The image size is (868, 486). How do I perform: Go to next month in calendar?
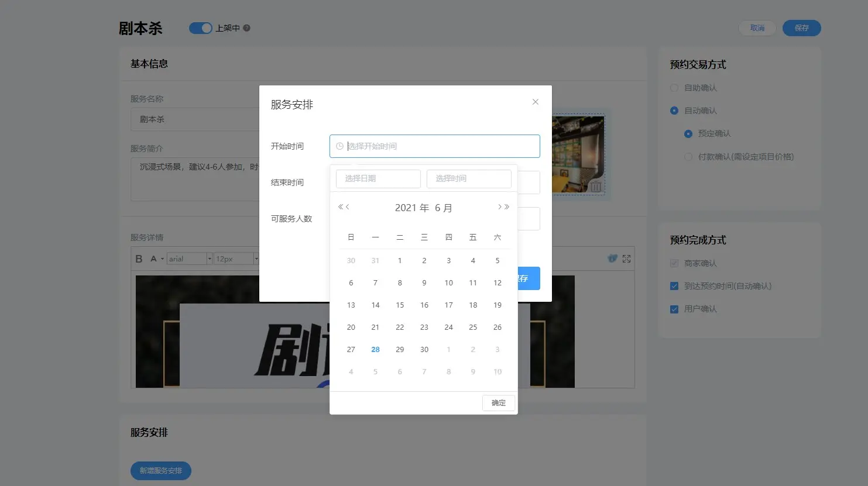point(499,207)
